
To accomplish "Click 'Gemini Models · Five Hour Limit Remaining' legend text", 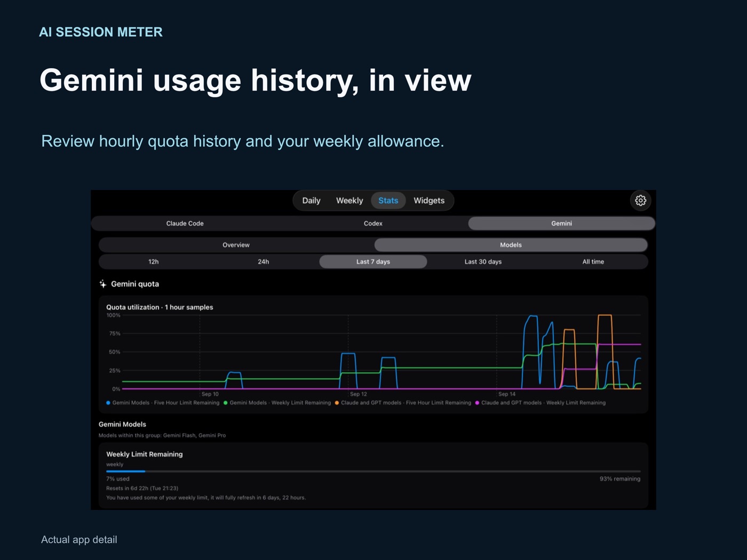I will 166,403.
